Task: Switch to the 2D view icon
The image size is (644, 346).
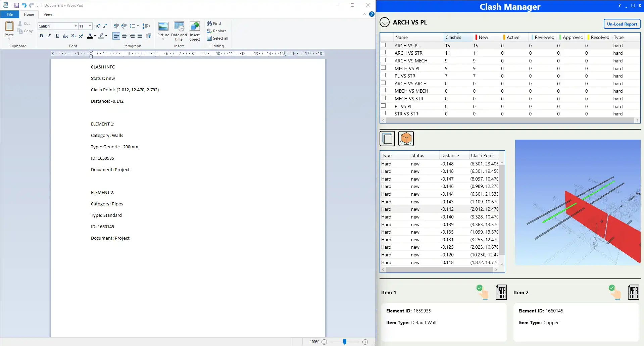Action: pos(387,138)
